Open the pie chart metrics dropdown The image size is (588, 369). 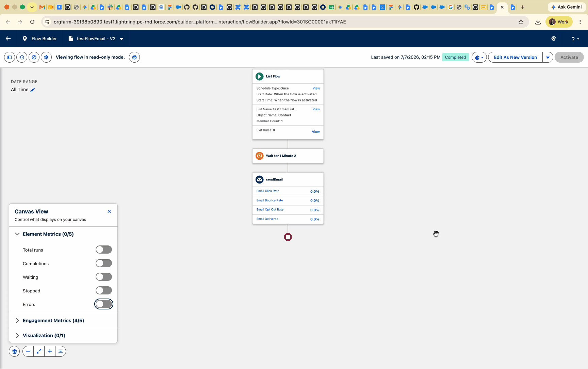pyautogui.click(x=479, y=57)
